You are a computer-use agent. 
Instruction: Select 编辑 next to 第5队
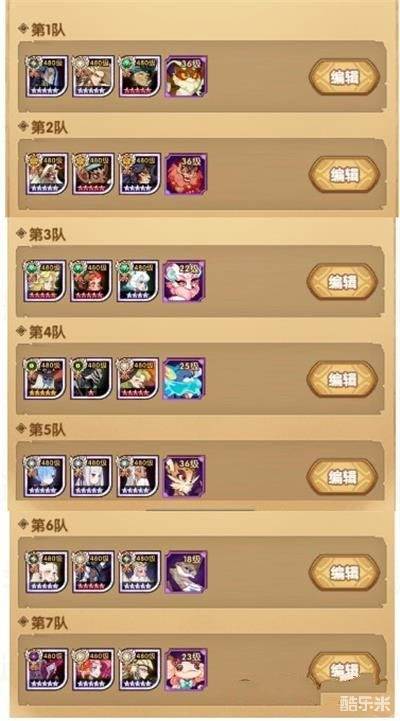(x=342, y=476)
